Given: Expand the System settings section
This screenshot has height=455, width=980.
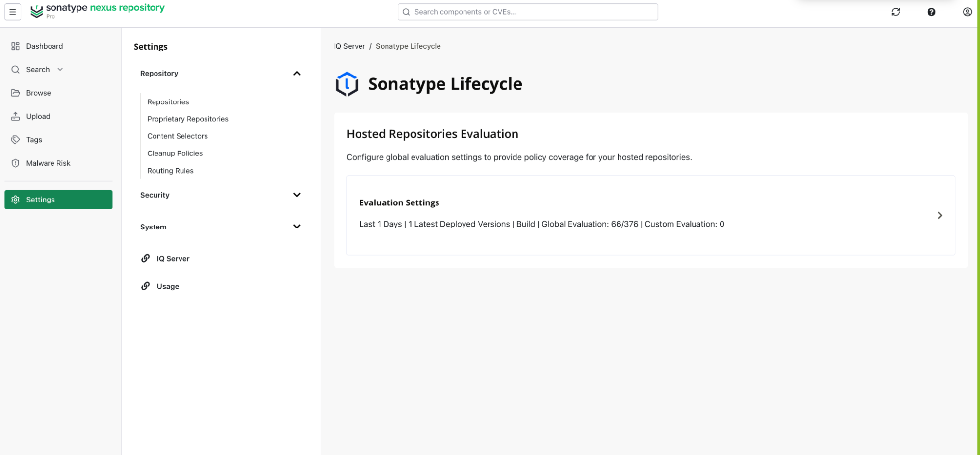Looking at the screenshot, I should tap(297, 227).
